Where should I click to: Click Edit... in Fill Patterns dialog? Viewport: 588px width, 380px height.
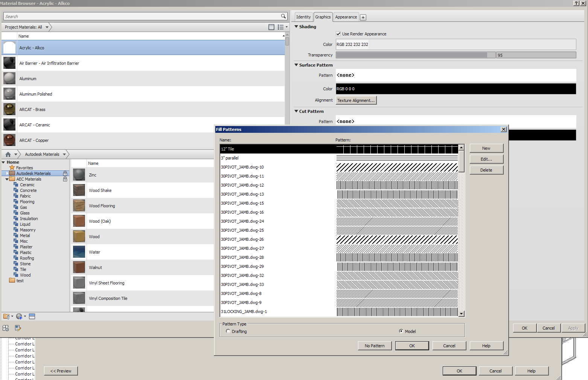tap(486, 159)
